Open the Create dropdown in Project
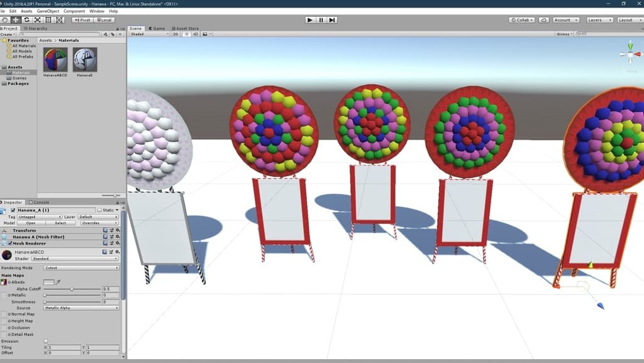This screenshot has height=363, width=644. (x=8, y=35)
